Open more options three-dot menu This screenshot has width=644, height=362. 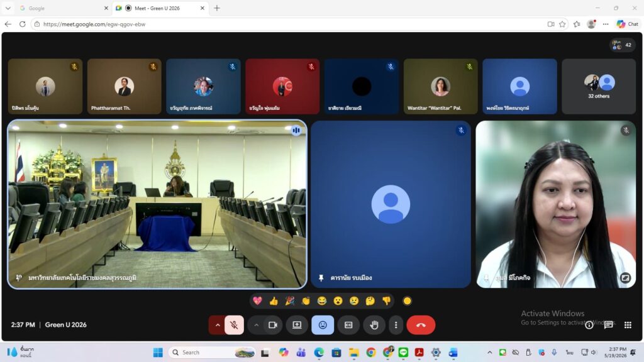tap(396, 325)
